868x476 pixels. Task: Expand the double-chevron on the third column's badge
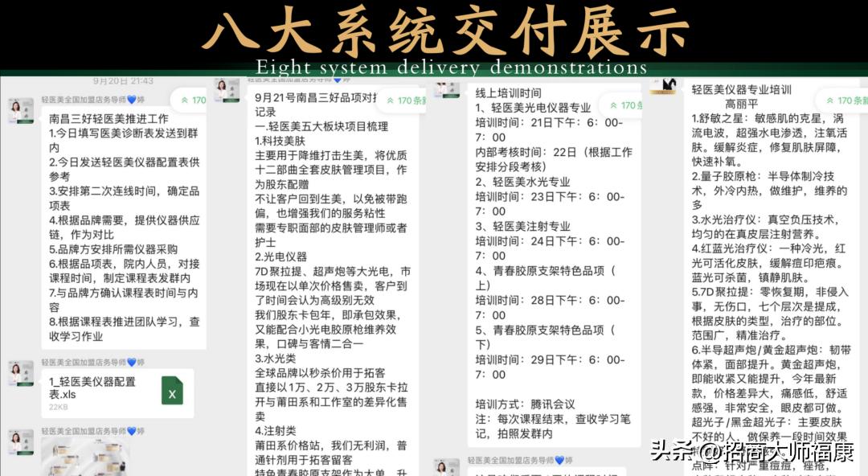coord(612,104)
